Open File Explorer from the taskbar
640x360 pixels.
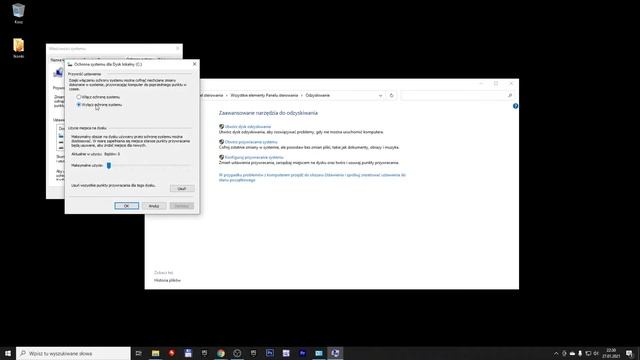156,353
